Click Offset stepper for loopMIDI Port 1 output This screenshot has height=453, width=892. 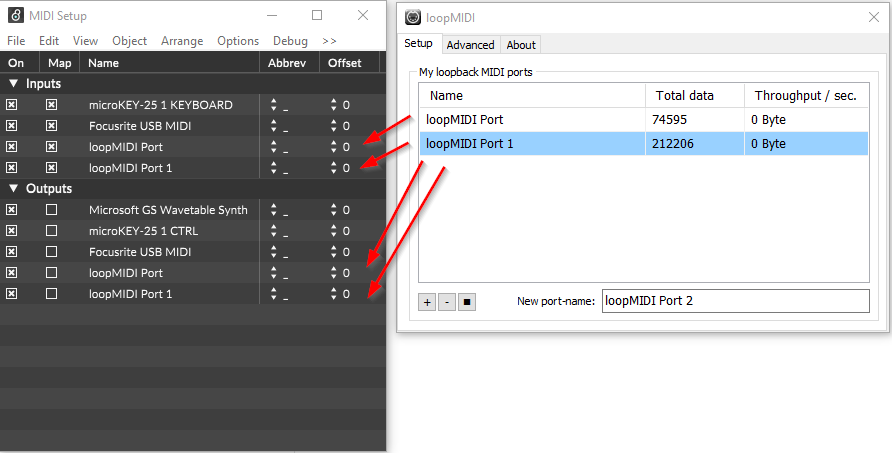click(x=333, y=294)
